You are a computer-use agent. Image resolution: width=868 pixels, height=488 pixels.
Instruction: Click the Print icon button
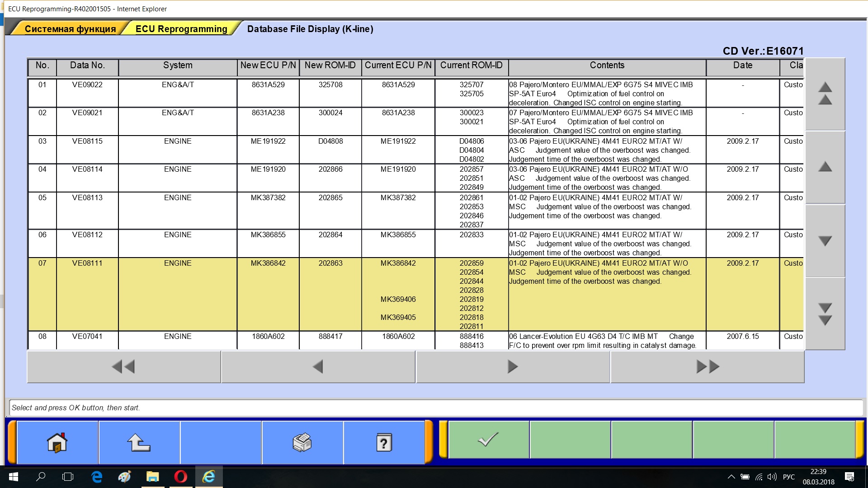[302, 442]
